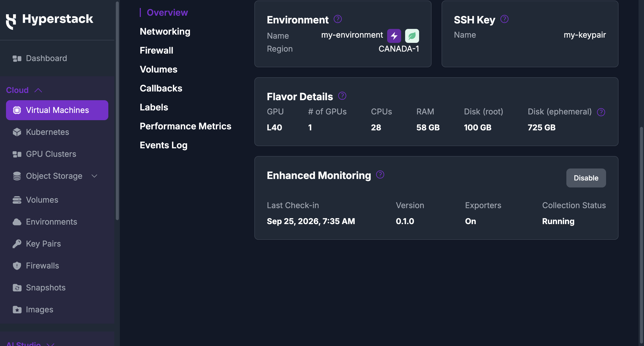This screenshot has width=644, height=346.
Task: Click the Running collection status
Action: (558, 221)
